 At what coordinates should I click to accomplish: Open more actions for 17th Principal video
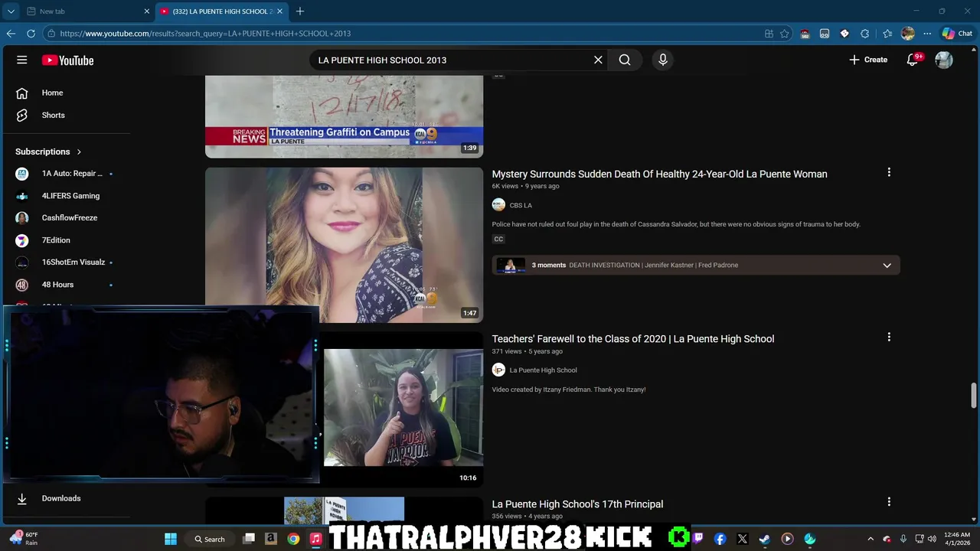click(x=889, y=502)
